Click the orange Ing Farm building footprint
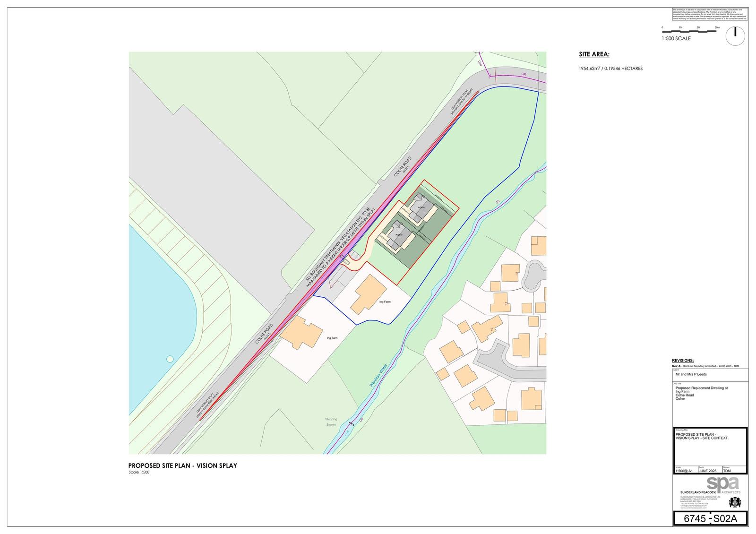Image resolution: width=756 pixels, height=534 pixels. pyautogui.click(x=369, y=294)
